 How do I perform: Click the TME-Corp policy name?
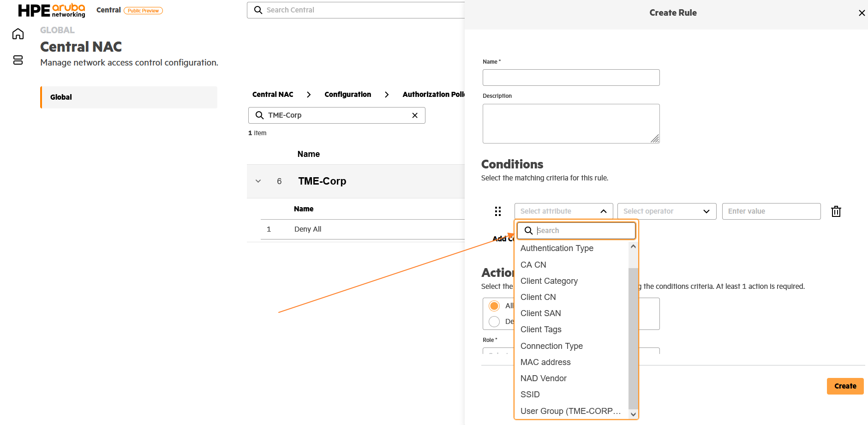point(322,181)
